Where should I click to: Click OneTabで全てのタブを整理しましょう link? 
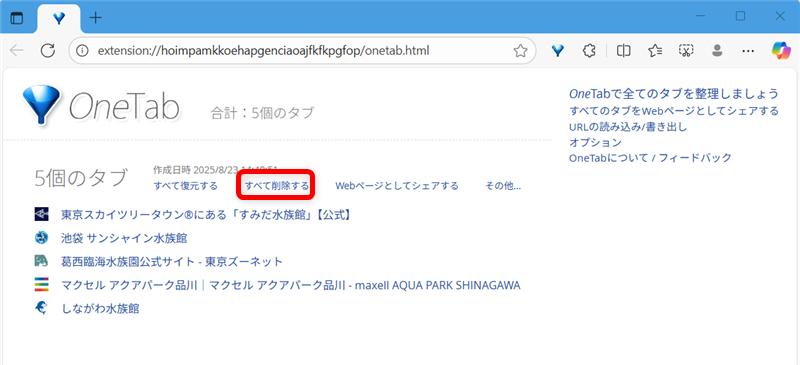click(674, 94)
